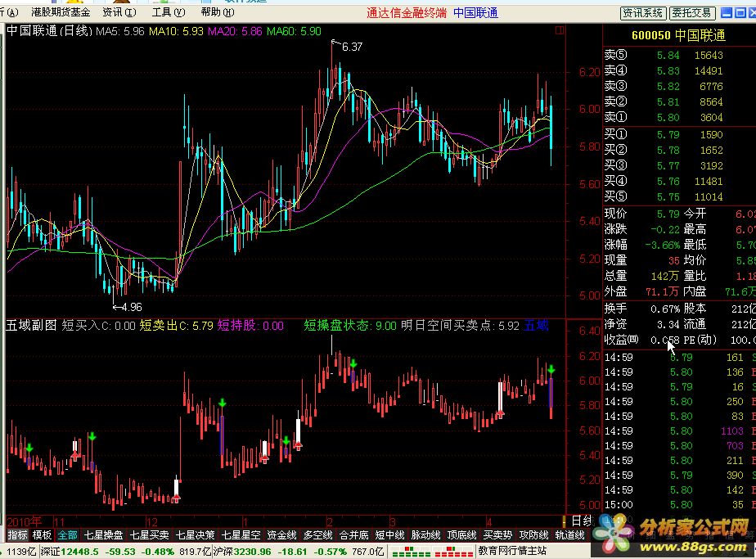The image size is (756, 559).
Task: Click the MA10: 5.93 label
Action: point(176,31)
